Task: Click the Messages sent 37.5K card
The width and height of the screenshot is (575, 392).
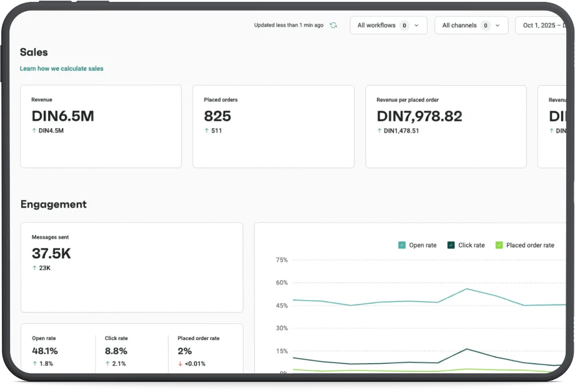Action: click(132, 268)
